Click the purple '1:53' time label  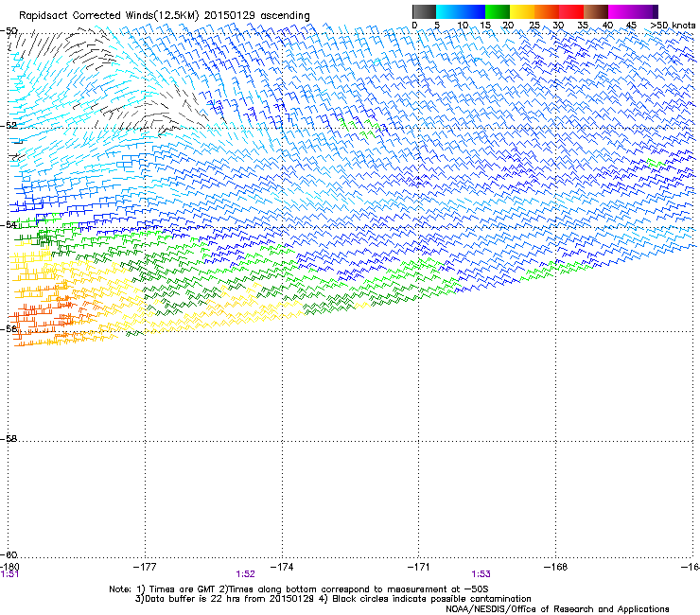(481, 574)
